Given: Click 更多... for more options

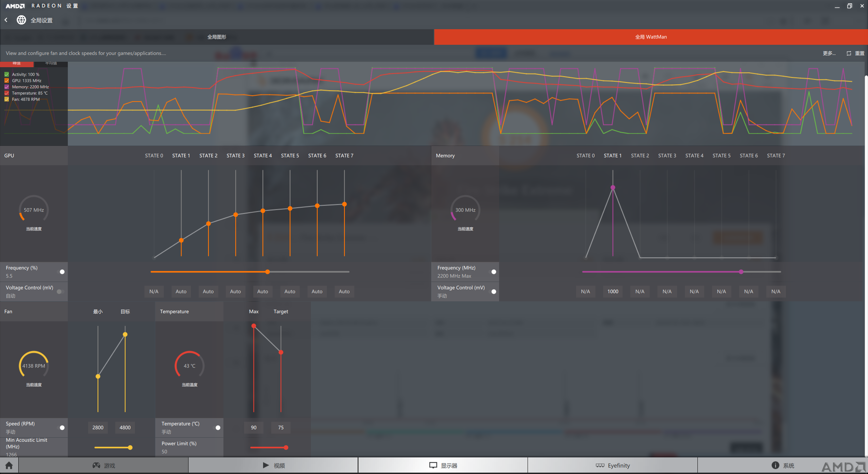Looking at the screenshot, I should point(829,53).
